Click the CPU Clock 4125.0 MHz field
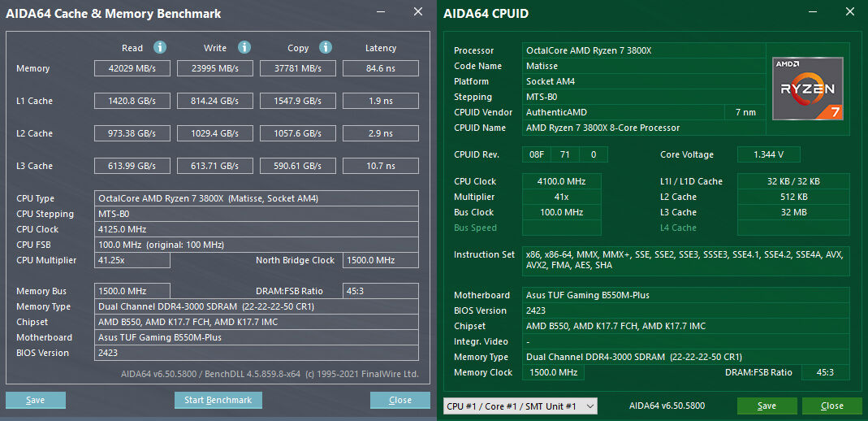This screenshot has width=868, height=421. point(257,229)
